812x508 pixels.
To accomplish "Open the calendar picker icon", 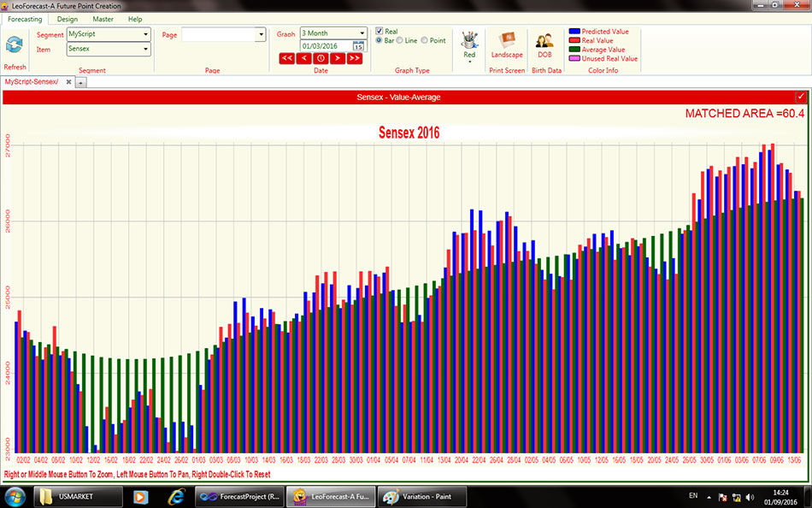I will (358, 46).
